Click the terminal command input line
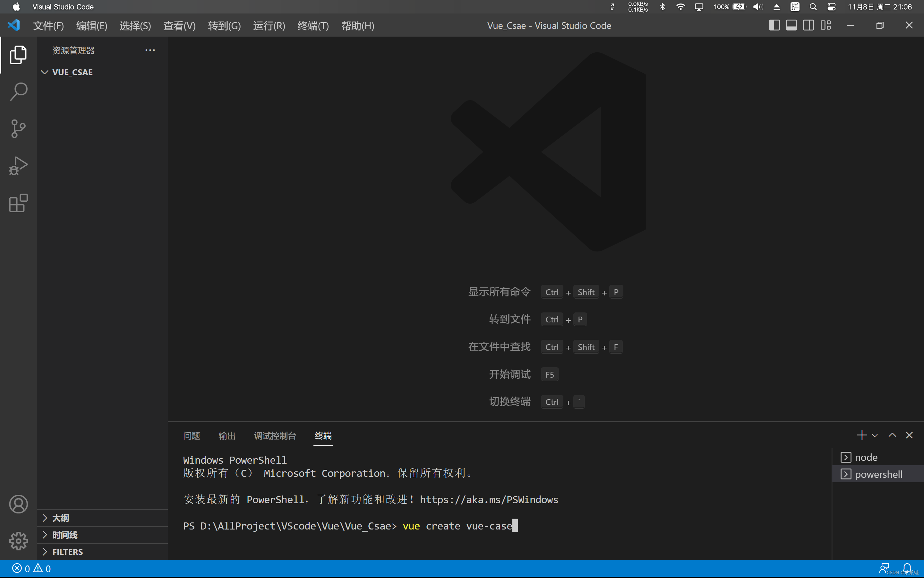Screen dimensions: 924x578 pos(350,526)
